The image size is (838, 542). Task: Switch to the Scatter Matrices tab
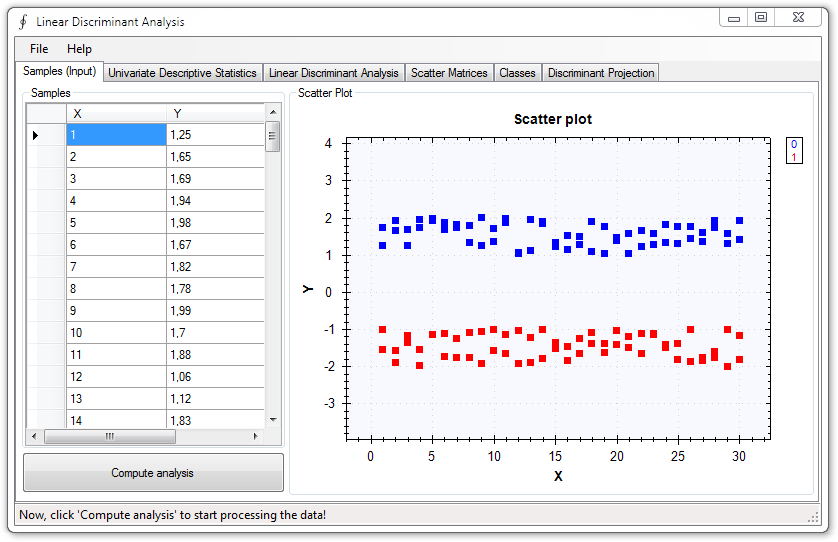(449, 73)
